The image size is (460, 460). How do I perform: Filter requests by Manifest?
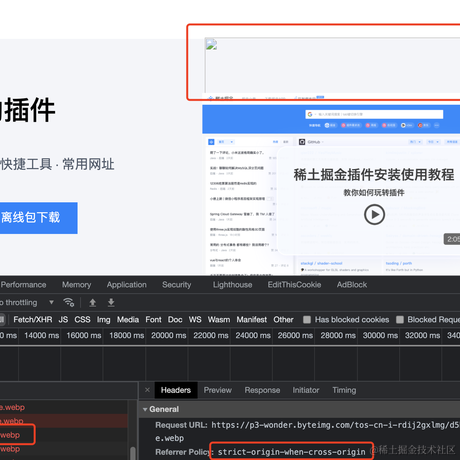252,320
